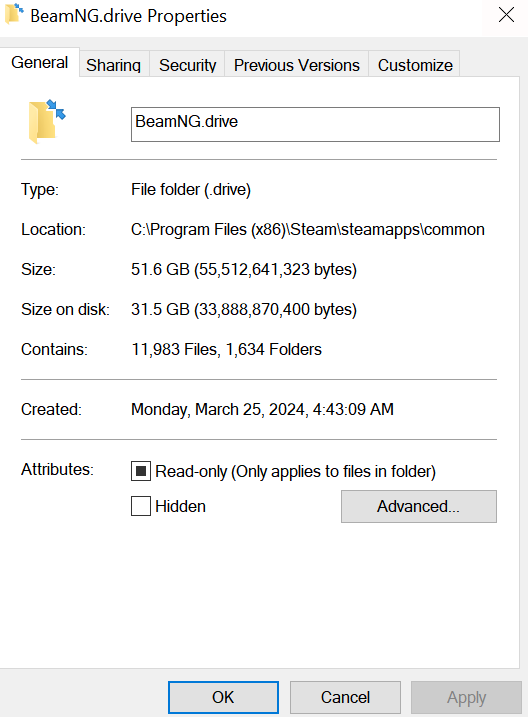Dismiss the dialog with Cancel
Viewport: 528px width, 717px height.
coord(345,697)
